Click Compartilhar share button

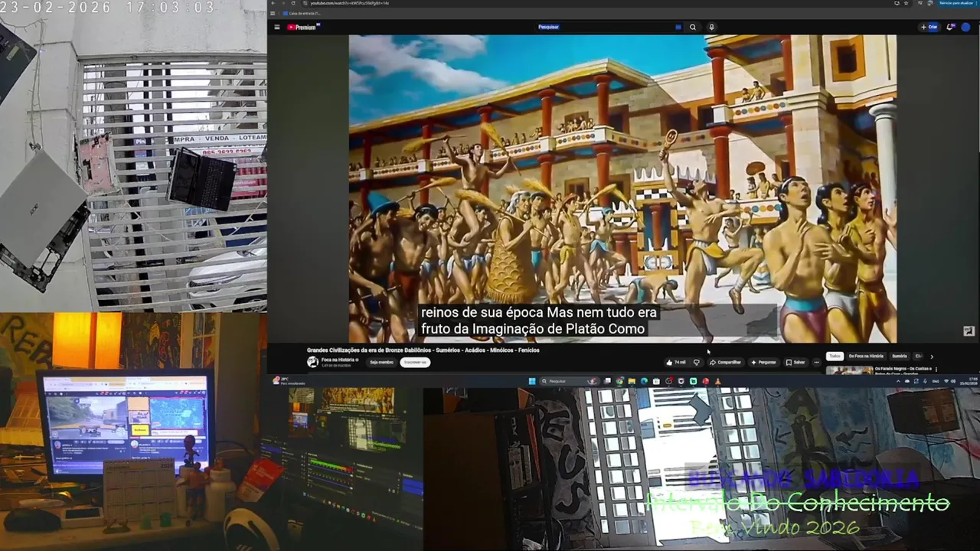coord(725,362)
